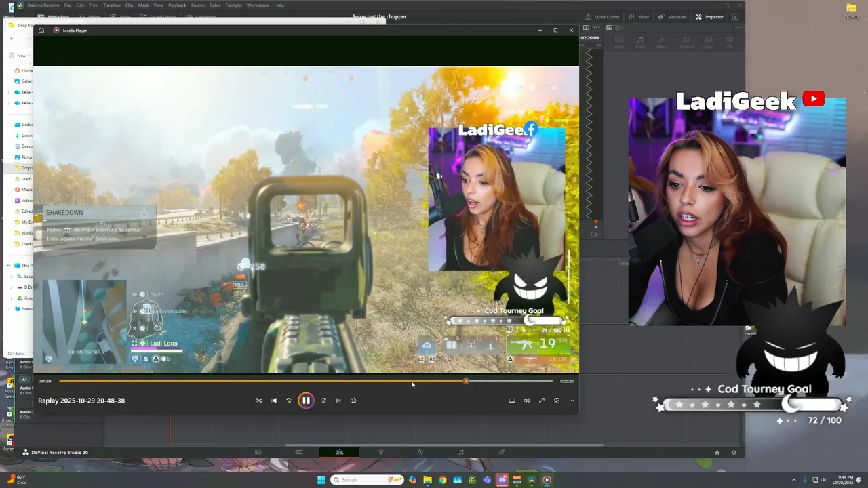Open the weather widget on taskbar

[x=16, y=479]
